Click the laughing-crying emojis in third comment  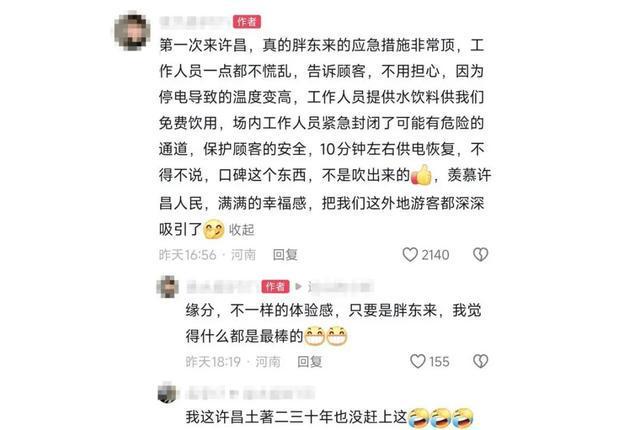[x=441, y=417]
